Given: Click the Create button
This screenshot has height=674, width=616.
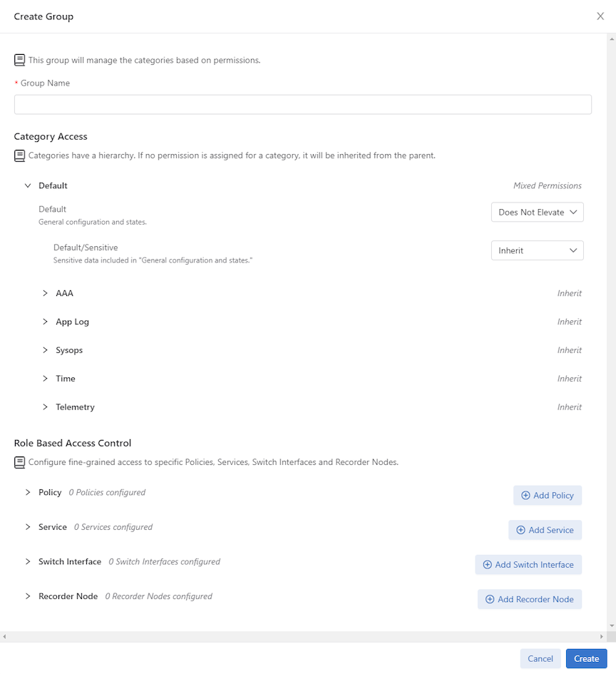Looking at the screenshot, I should point(586,658).
